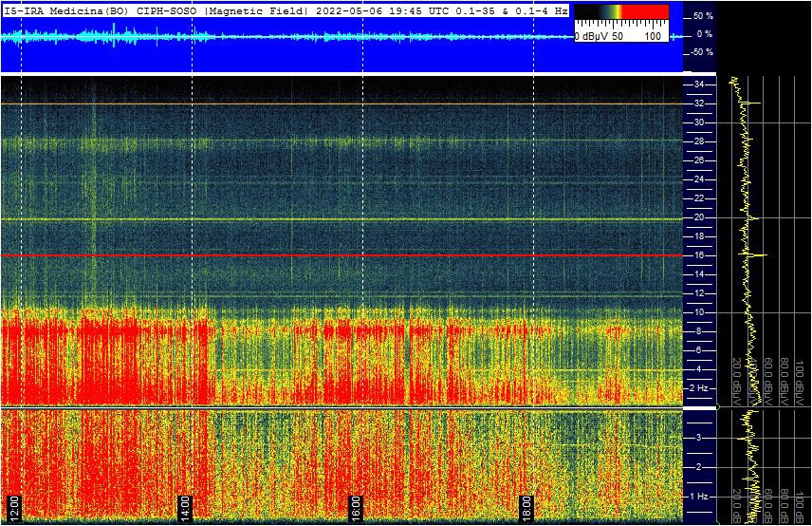Screen dimensions: 812x526
Task: Click the 50 % amplitude scale label
Action: click(x=702, y=16)
